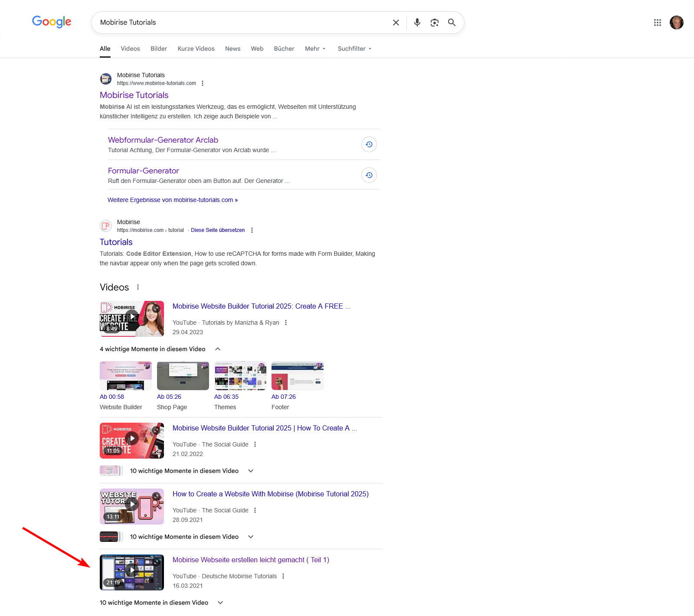Click the magnifying glass search icon
This screenshot has height=616, width=694.
point(452,23)
